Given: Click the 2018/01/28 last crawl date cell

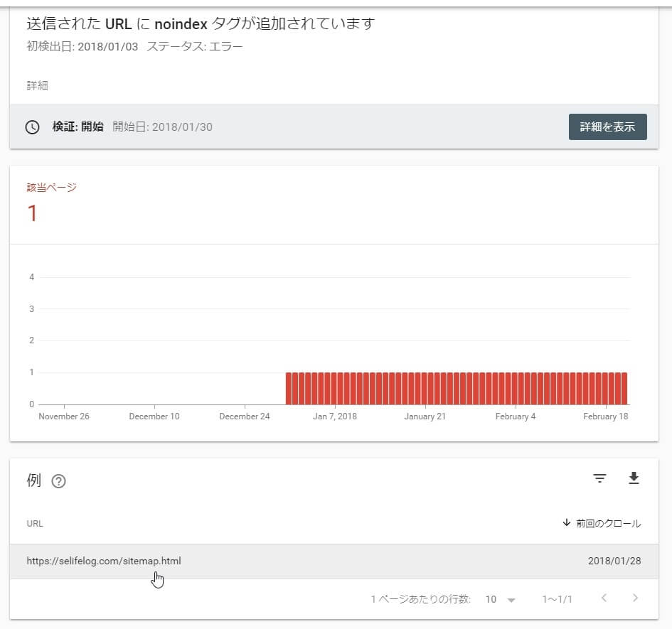Looking at the screenshot, I should (x=614, y=561).
